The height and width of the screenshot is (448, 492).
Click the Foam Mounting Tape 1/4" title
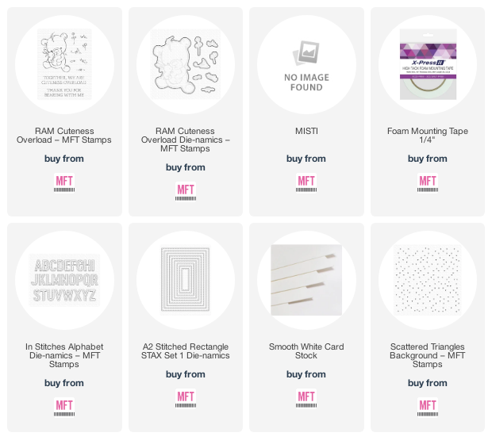428,135
